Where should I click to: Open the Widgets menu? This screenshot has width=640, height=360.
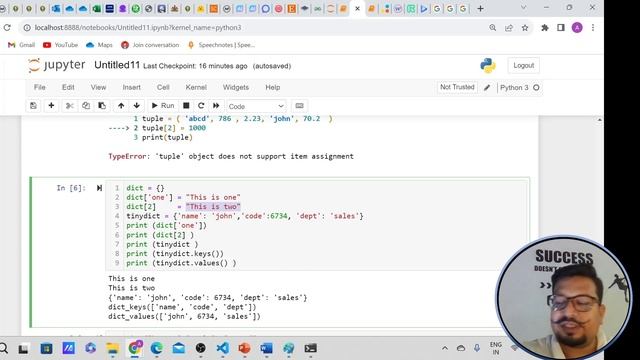[x=236, y=87]
